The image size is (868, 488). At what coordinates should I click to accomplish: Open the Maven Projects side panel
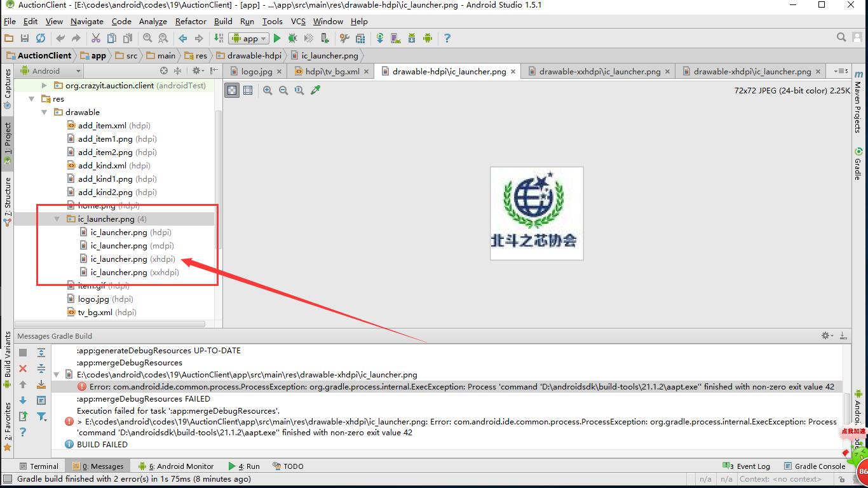tap(858, 102)
